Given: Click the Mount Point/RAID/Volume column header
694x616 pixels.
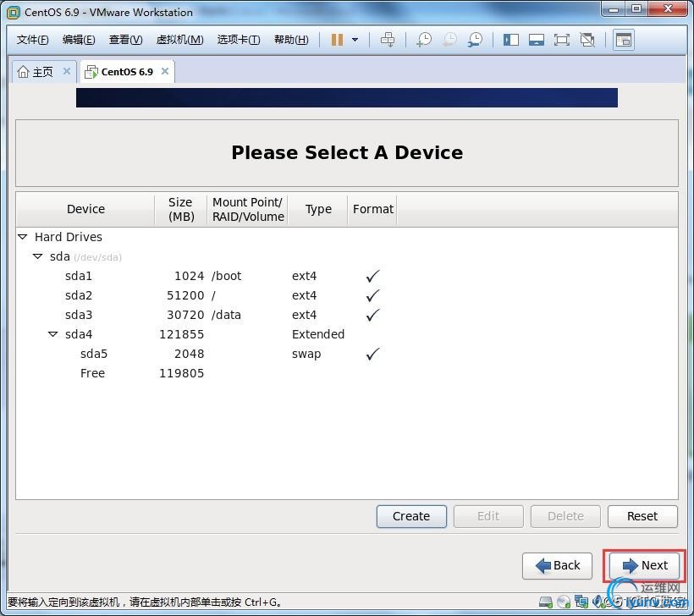Looking at the screenshot, I should (x=247, y=209).
